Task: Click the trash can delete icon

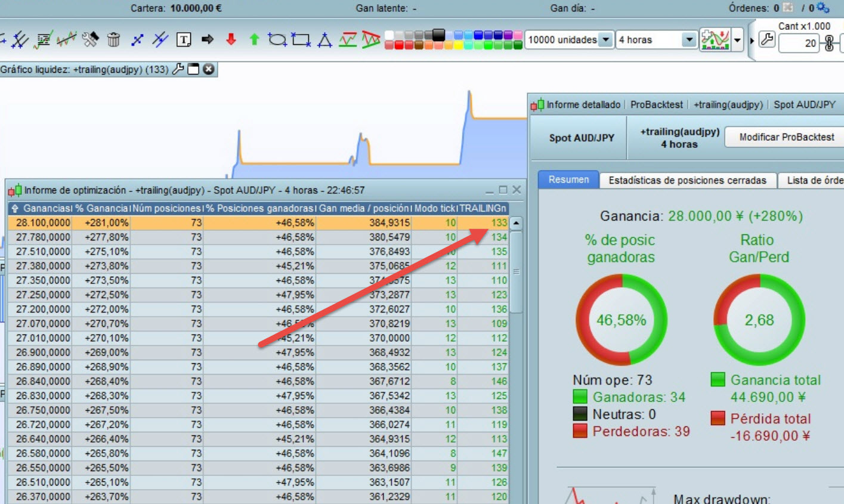Action: pos(113,40)
